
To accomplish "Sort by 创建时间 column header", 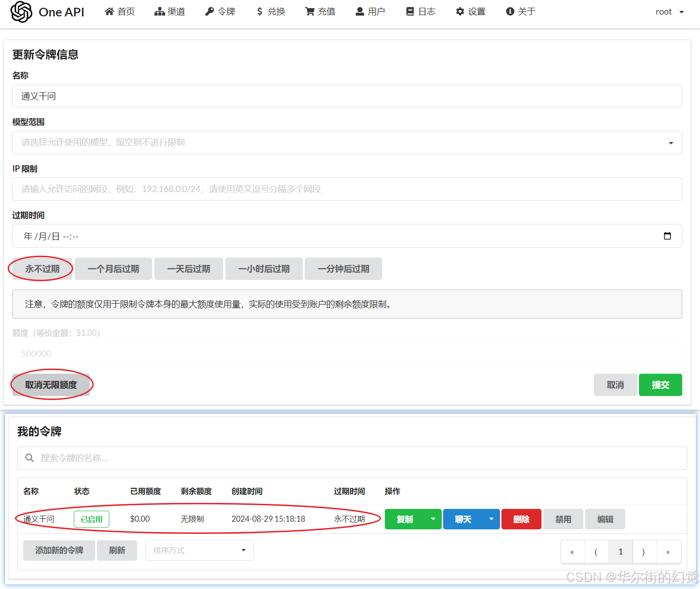I will (247, 491).
